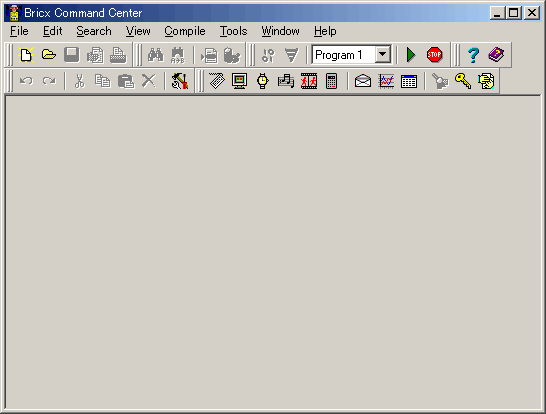Open the Memory Map table icon

(x=409, y=81)
